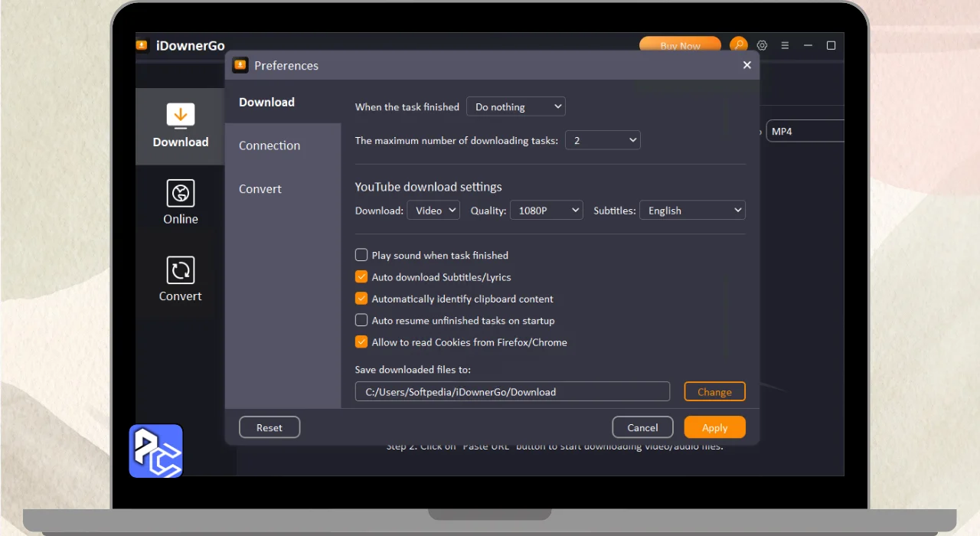
Task: Click the Change folder button
Action: click(714, 391)
